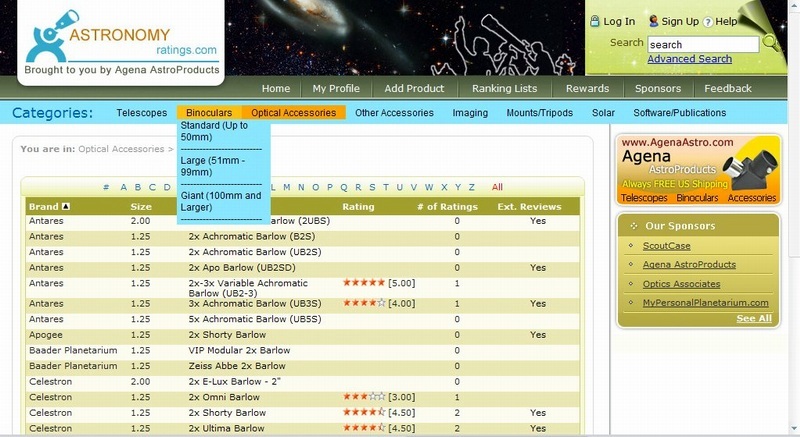
Task: Open Zeiss Abbe 2x Barlow product
Action: tap(237, 366)
